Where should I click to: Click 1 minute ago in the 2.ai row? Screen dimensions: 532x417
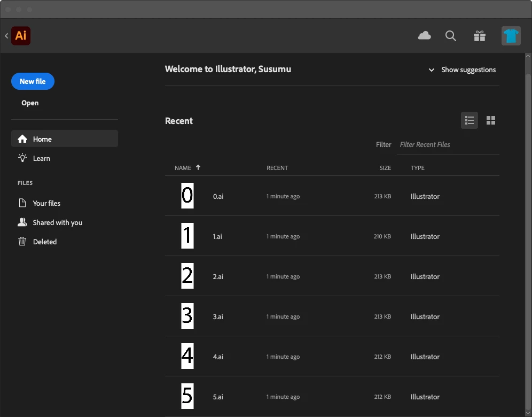coord(283,276)
